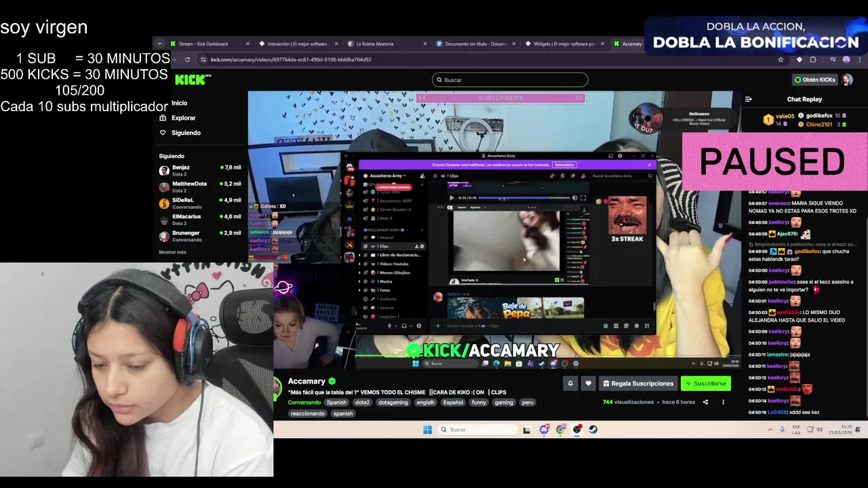Select the dota2 tag
The height and width of the screenshot is (488, 868).
coord(362,403)
